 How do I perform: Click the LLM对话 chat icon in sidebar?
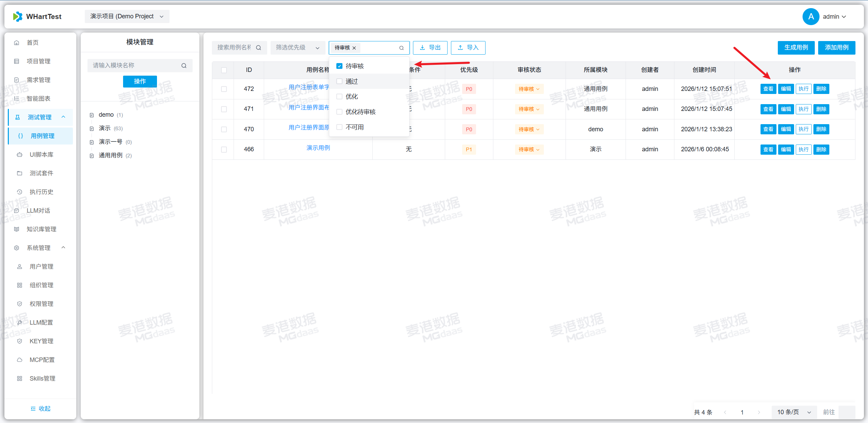(x=17, y=211)
